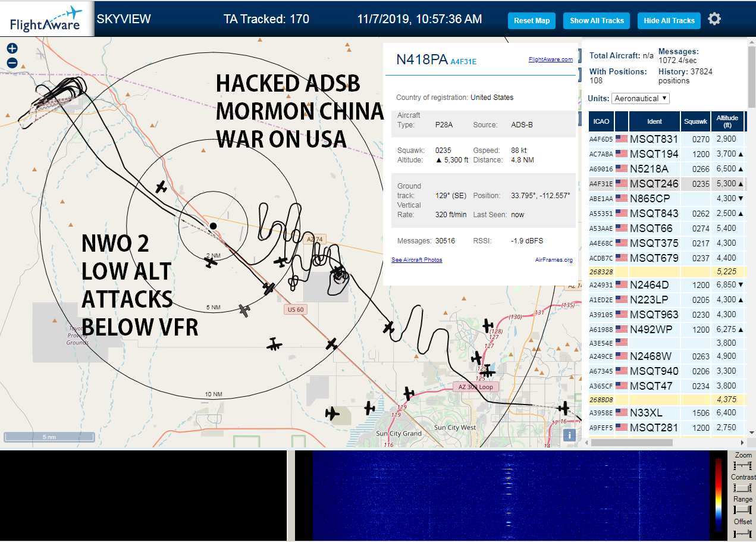Select the highlighted MSQT246 row

click(x=667, y=184)
